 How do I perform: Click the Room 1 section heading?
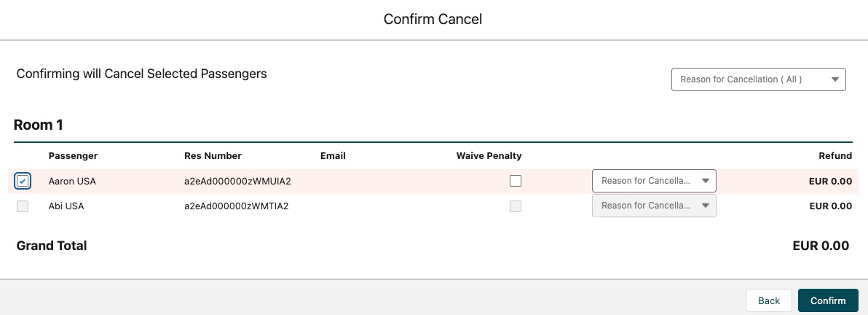tap(39, 125)
